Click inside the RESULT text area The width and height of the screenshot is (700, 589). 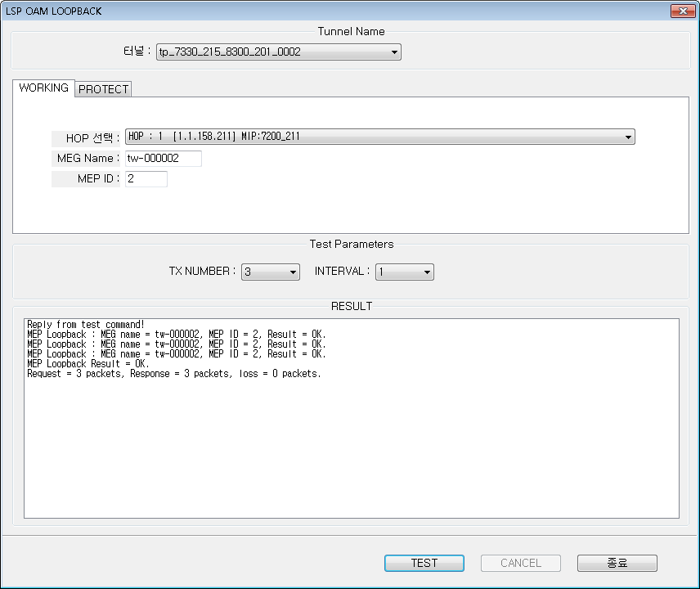[x=352, y=418]
